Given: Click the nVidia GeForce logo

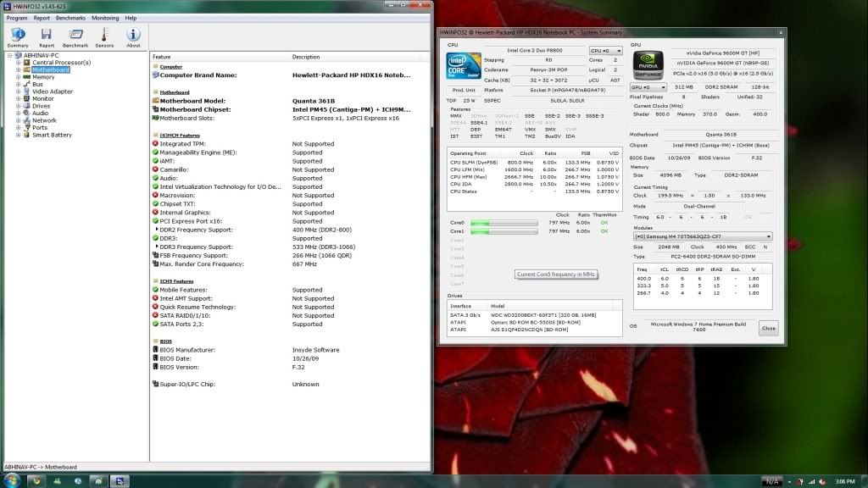Looking at the screenshot, I should 648,65.
